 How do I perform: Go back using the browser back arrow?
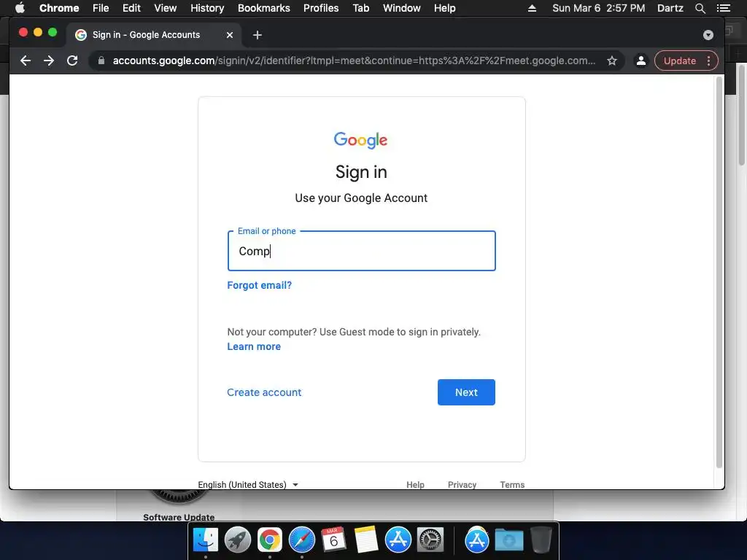coord(26,61)
